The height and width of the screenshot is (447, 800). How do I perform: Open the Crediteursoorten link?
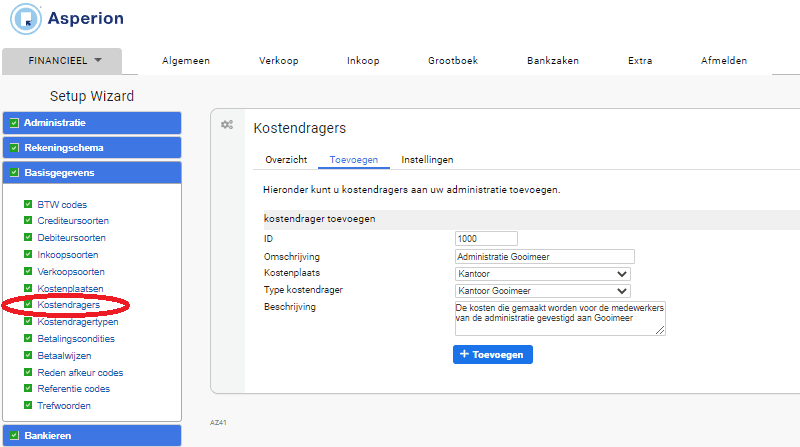click(x=73, y=221)
